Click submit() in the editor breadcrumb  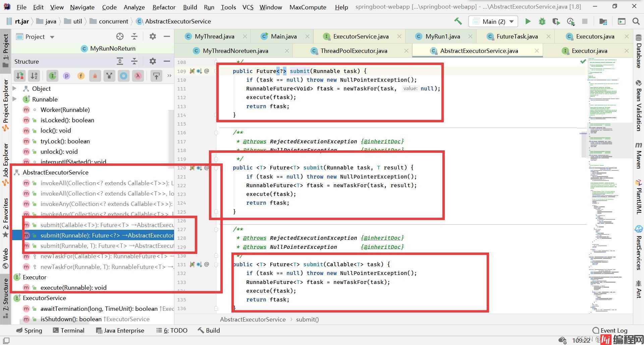tap(307, 319)
